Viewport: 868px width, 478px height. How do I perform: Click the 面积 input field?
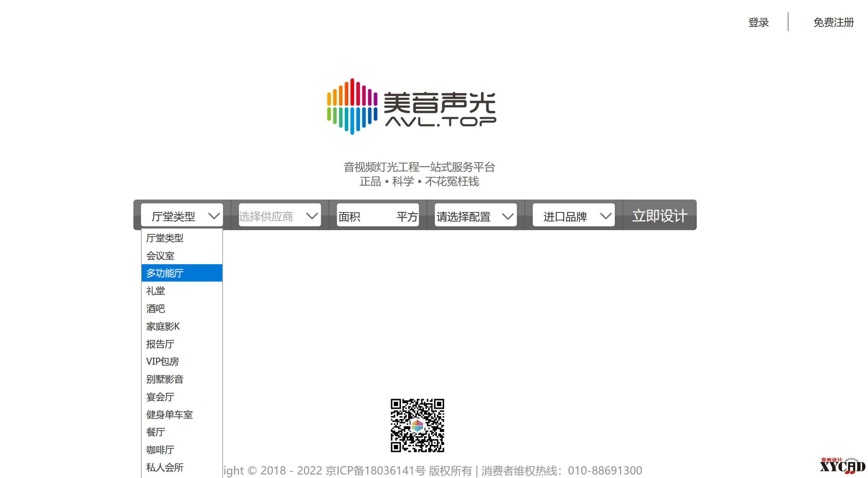[378, 216]
